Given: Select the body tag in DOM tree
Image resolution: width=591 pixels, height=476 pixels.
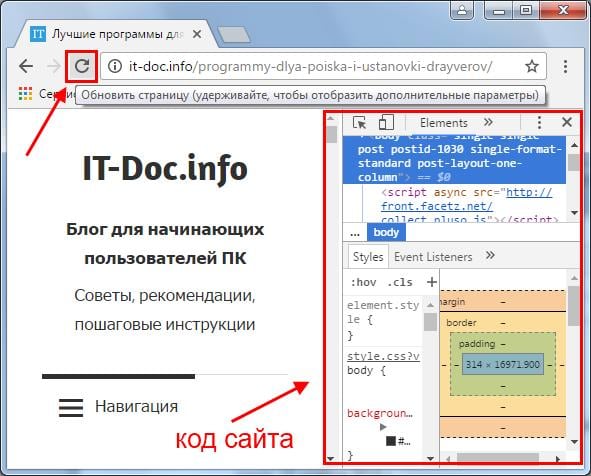Looking at the screenshot, I should click(455, 160).
